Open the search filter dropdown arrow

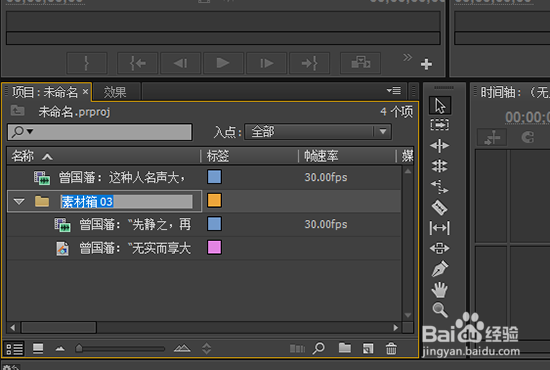coord(30,132)
